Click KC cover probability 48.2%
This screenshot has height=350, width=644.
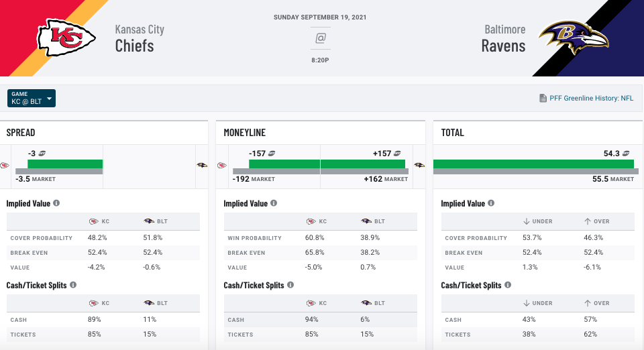coord(97,237)
